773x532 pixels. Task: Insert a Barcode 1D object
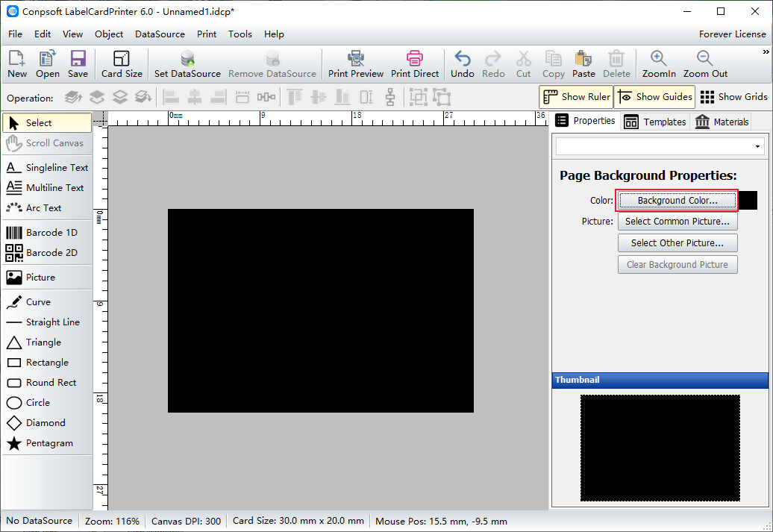(47, 232)
